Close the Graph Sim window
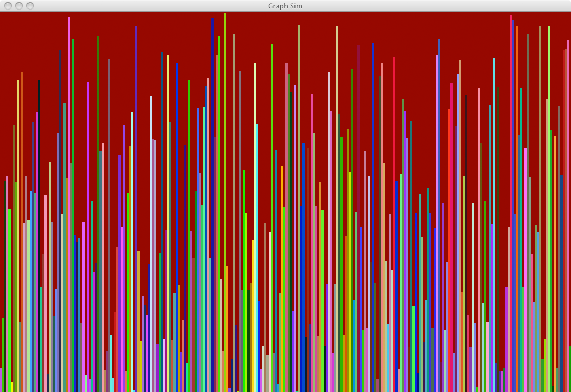This screenshot has width=571, height=392. click(8, 6)
